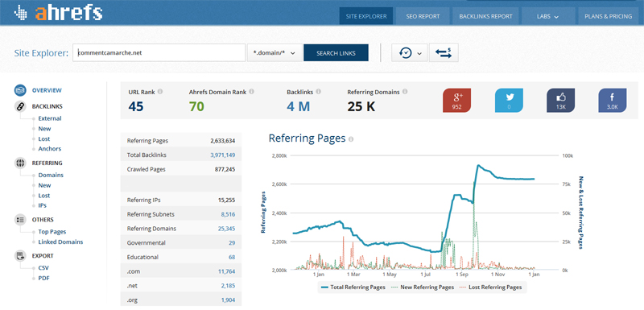644x310 pixels.
Task: Click Crawled Pages value 877,245
Action: pos(225,169)
